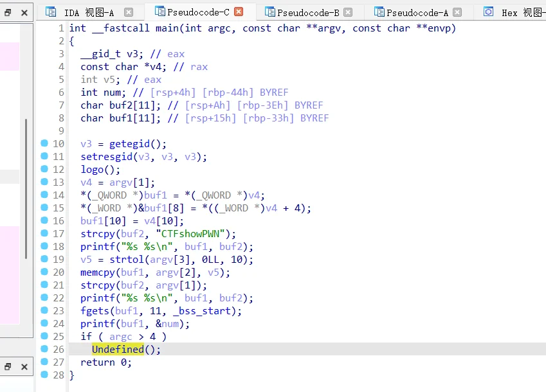546x392 pixels.
Task: Close the Pseudocode-B tab
Action: click(348, 12)
